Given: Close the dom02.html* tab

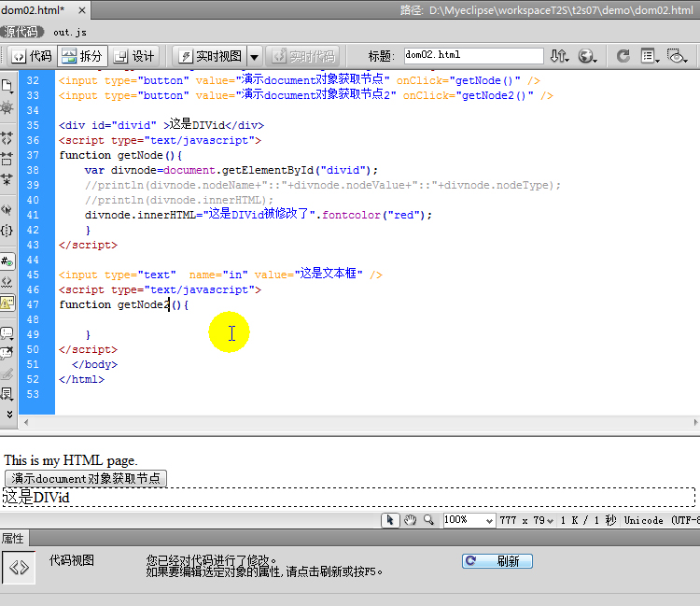Looking at the screenshot, I should (x=82, y=10).
